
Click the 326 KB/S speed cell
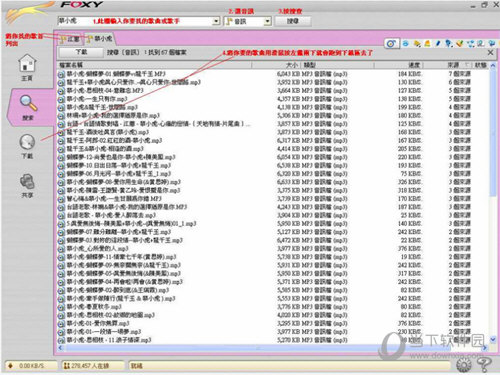coord(410,182)
